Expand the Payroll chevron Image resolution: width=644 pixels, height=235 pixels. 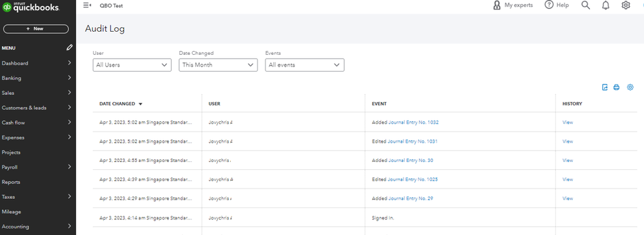pyautogui.click(x=70, y=167)
